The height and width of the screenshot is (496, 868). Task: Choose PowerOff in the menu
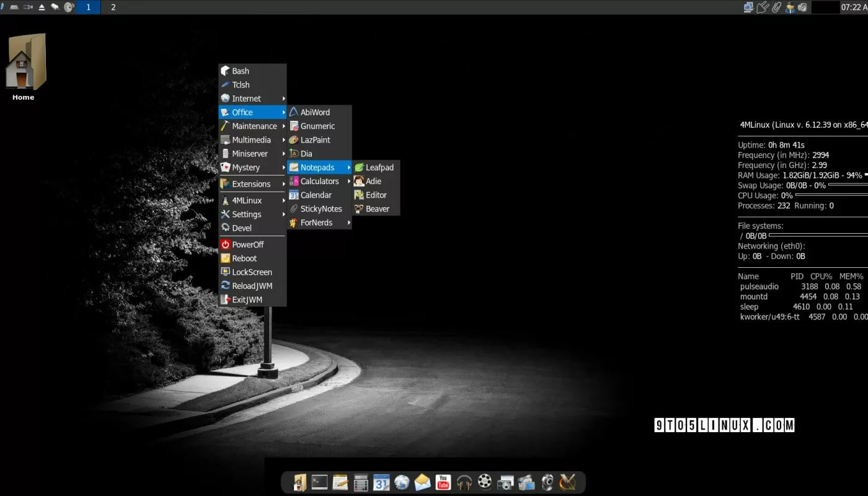pyautogui.click(x=252, y=245)
